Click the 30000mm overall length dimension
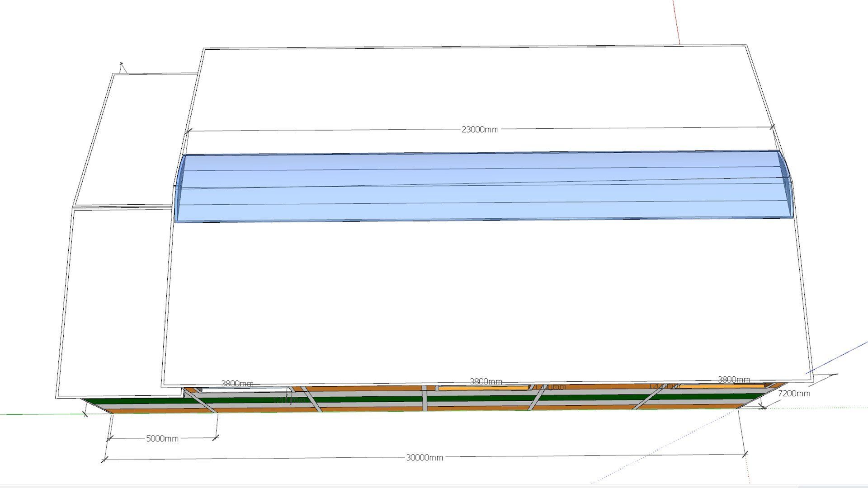Screen dimensions: 868x488 pos(424,458)
